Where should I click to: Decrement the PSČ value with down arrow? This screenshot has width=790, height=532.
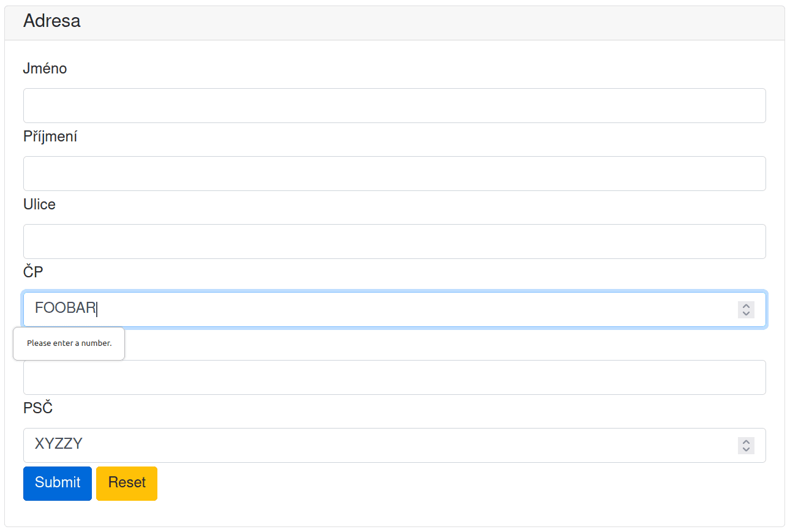pos(746,449)
